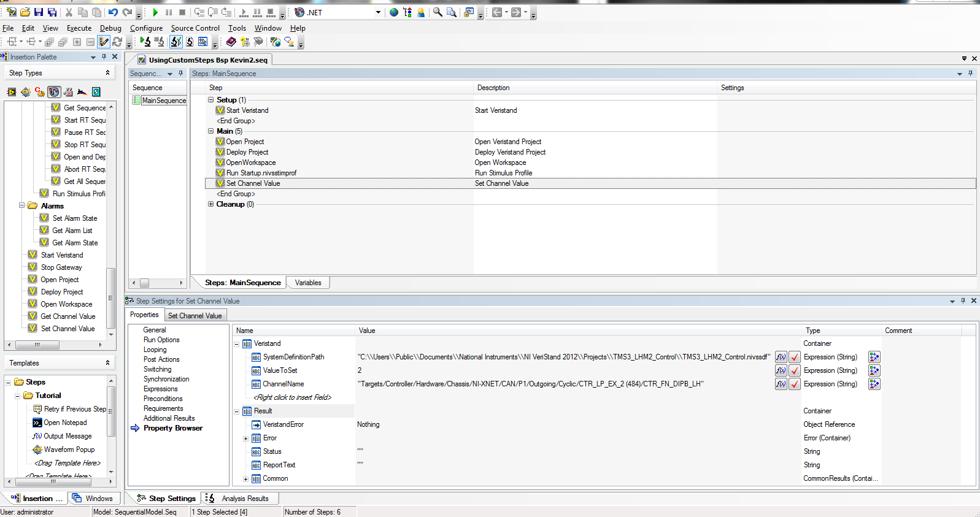Screen dimensions: 980x517
Task: Click the Save All icon
Action: (x=52, y=12)
